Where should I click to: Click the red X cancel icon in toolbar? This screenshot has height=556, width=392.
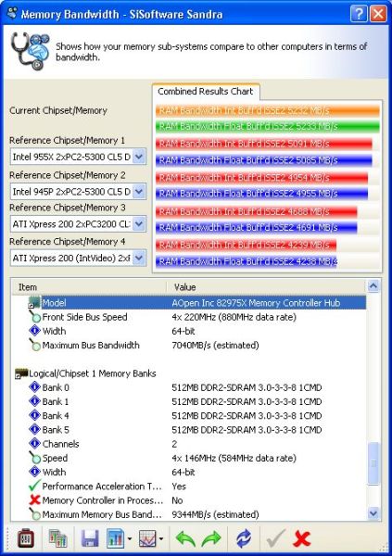[x=302, y=539]
